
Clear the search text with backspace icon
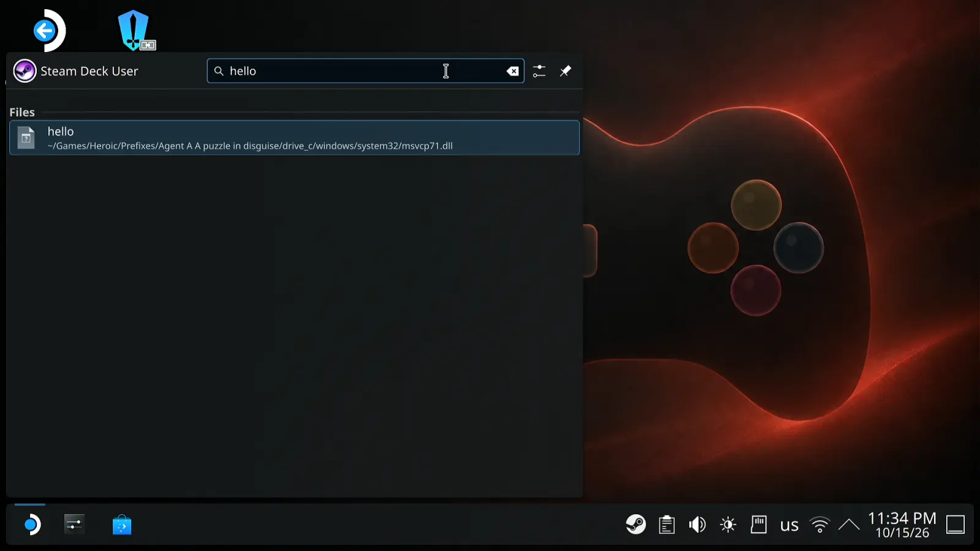pyautogui.click(x=513, y=71)
